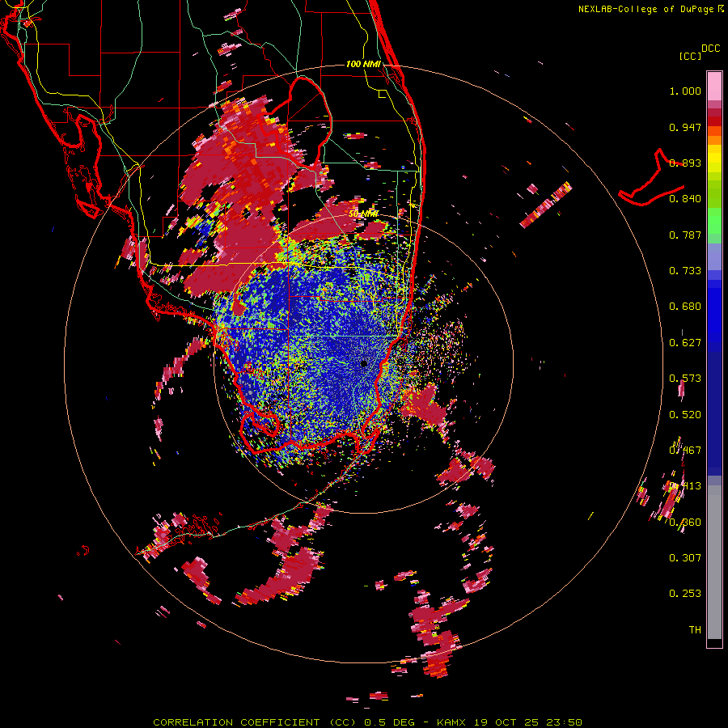Click the bright green color bar segment
The image size is (728, 728).
tap(714, 221)
